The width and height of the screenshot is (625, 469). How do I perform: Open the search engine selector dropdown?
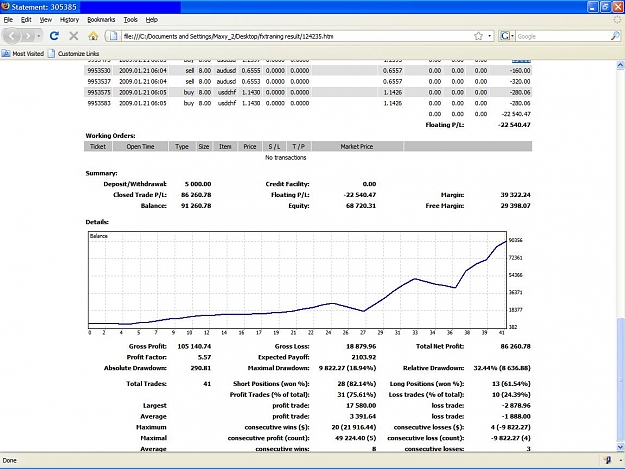coord(507,36)
